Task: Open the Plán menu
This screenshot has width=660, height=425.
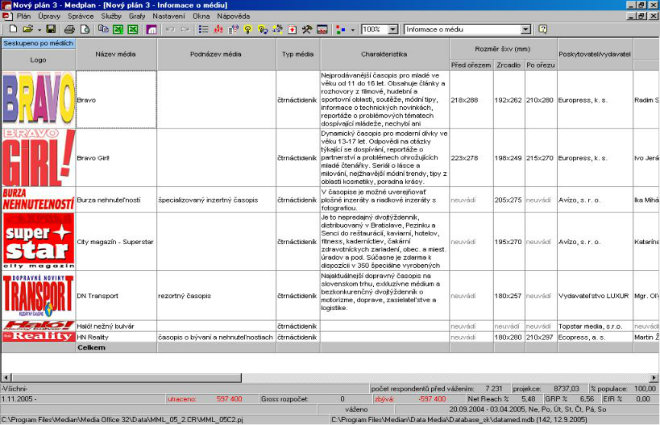Action: pos(24,16)
